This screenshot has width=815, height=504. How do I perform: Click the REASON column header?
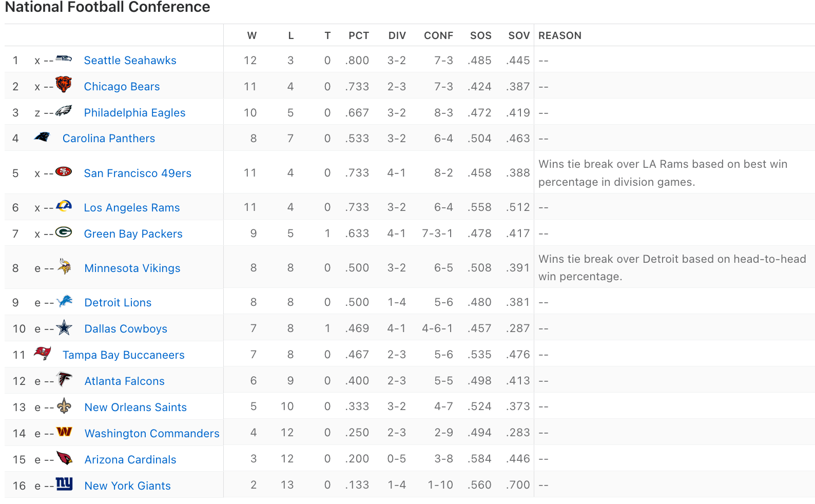560,35
